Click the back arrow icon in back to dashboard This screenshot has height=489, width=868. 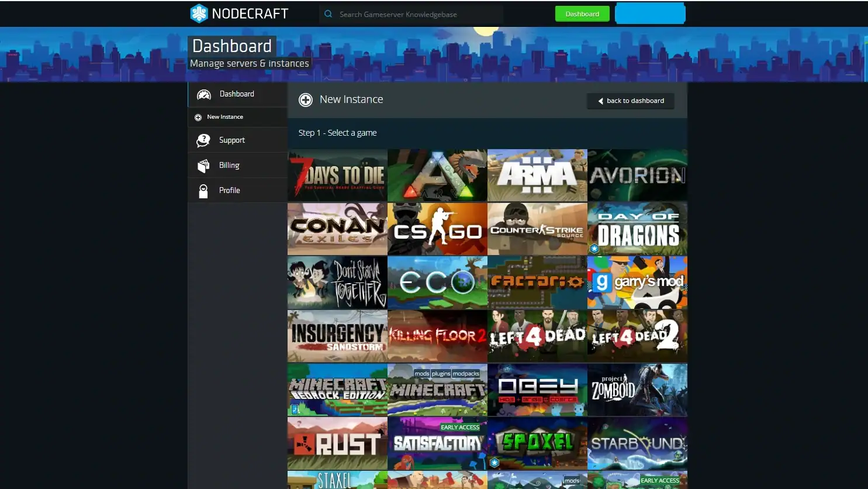coord(601,101)
